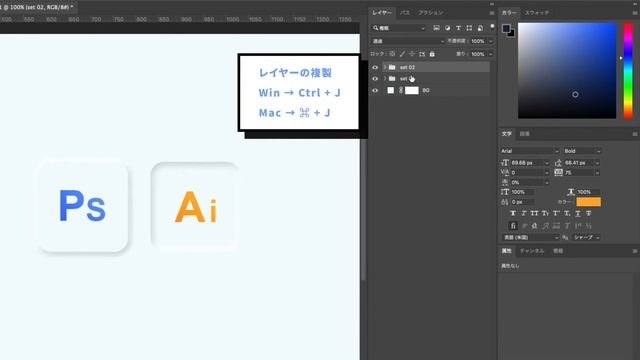Filter layers by adjustment layer icon
This screenshot has height=360, width=640.
[x=447, y=28]
